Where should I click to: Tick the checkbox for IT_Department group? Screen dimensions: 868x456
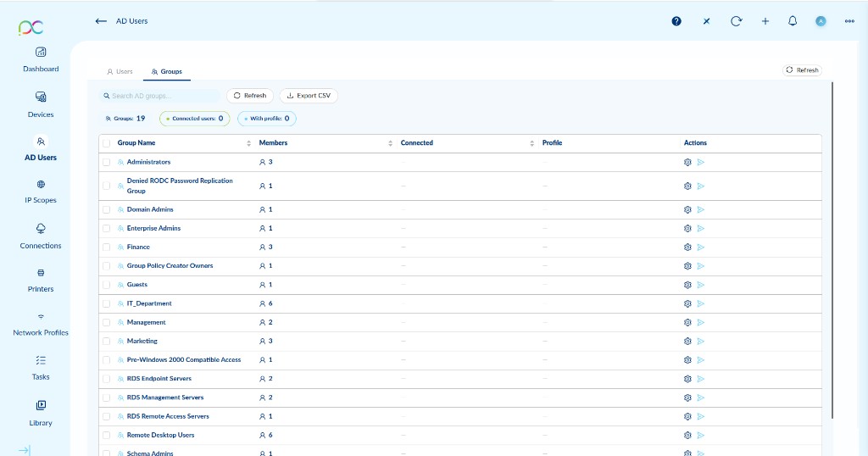pyautogui.click(x=107, y=303)
